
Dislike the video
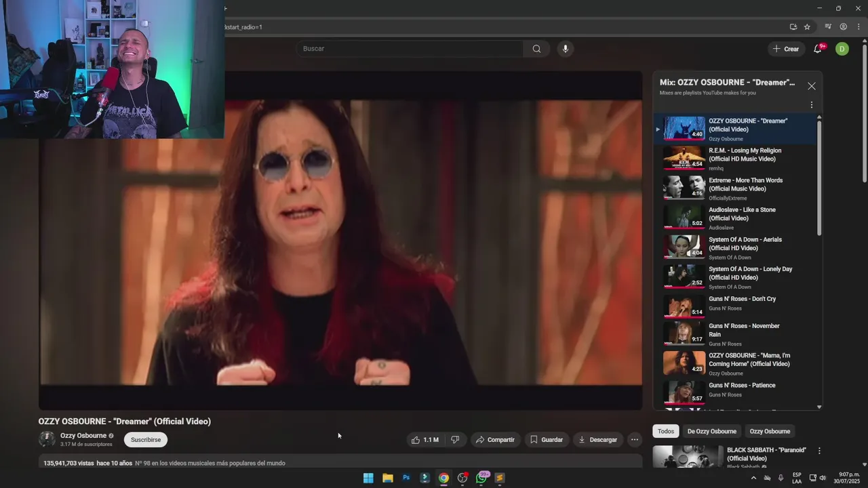(x=455, y=440)
